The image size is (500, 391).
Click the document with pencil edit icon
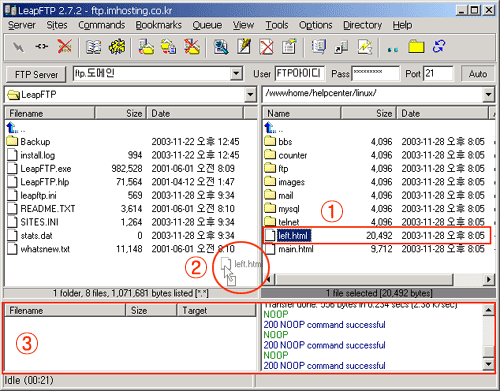tap(244, 46)
